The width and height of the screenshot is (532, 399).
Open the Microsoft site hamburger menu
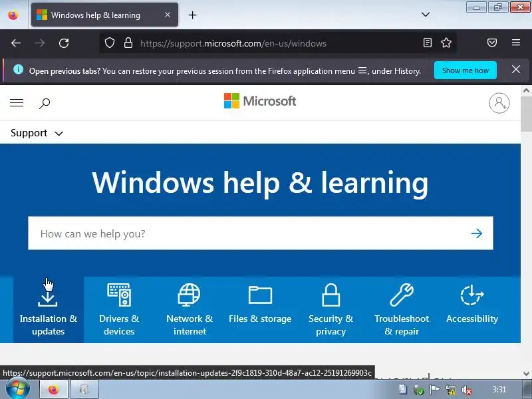tap(17, 102)
